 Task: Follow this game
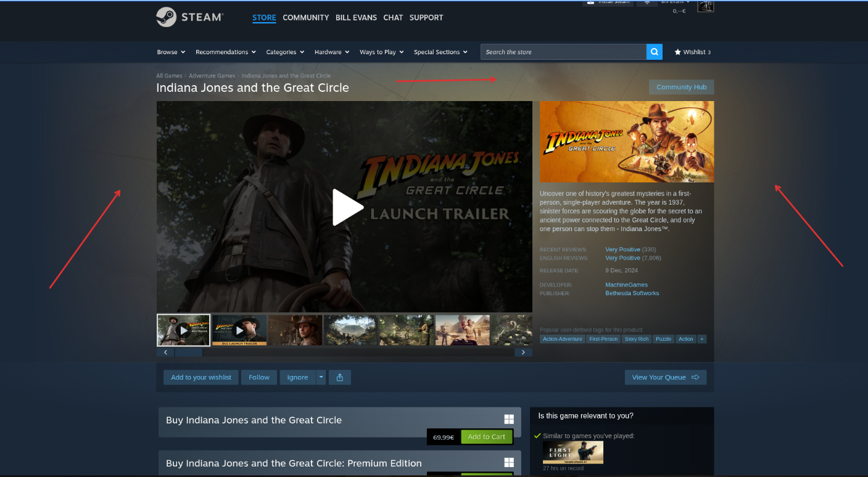259,377
